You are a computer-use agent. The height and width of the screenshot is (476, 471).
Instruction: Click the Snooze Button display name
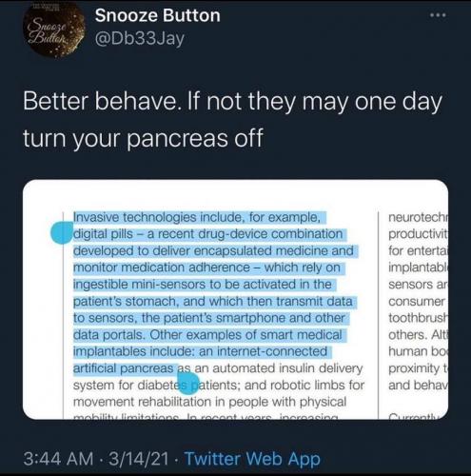[157, 15]
